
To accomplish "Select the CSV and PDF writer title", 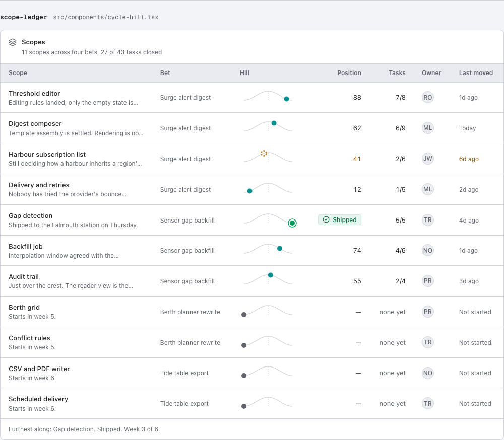I will pyautogui.click(x=39, y=369).
